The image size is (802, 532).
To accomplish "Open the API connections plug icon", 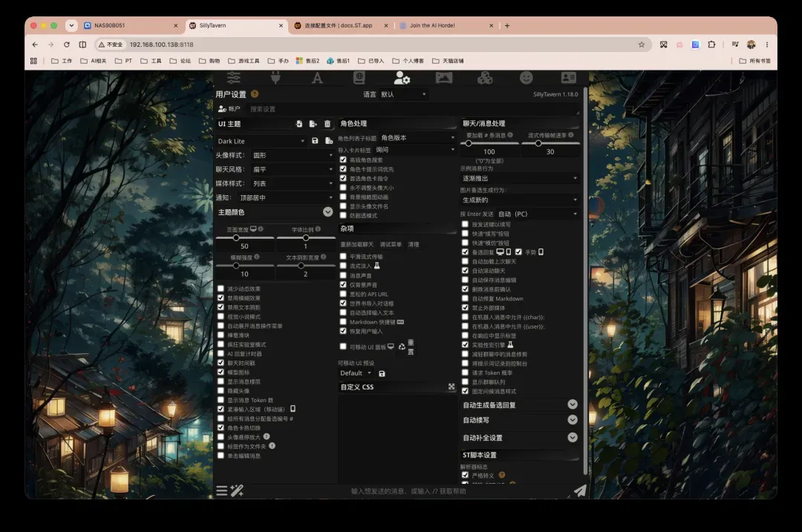I will point(276,78).
